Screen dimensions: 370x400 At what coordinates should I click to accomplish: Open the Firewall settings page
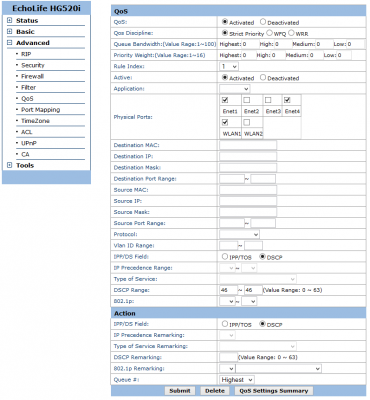[x=32, y=76]
